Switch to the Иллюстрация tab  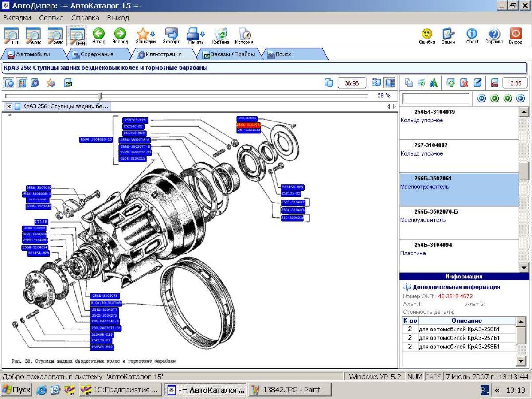(x=164, y=55)
